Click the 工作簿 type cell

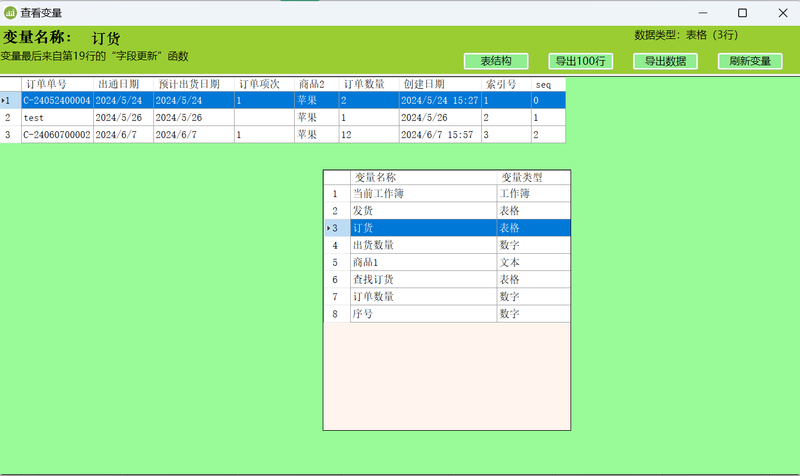pos(534,193)
